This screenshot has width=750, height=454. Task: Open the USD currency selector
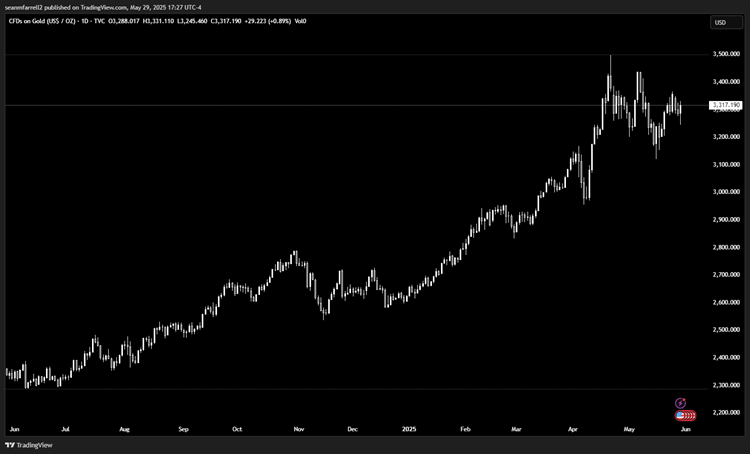pyautogui.click(x=726, y=22)
